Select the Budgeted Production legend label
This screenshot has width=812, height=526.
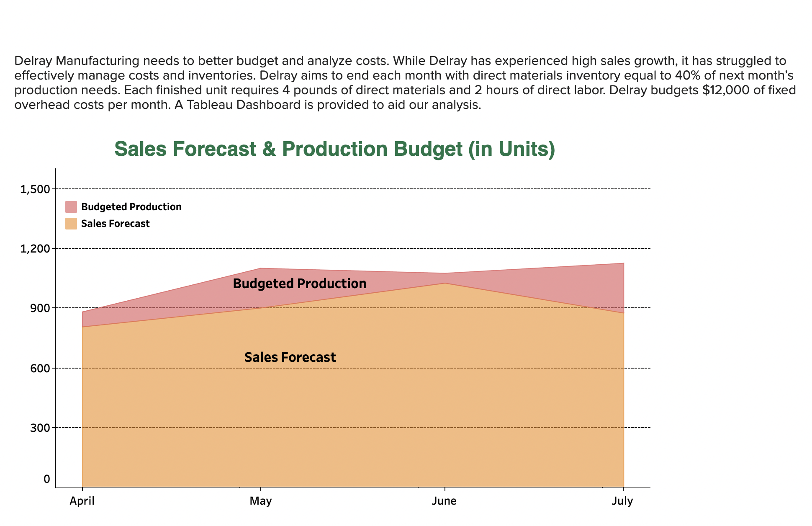pyautogui.click(x=132, y=206)
